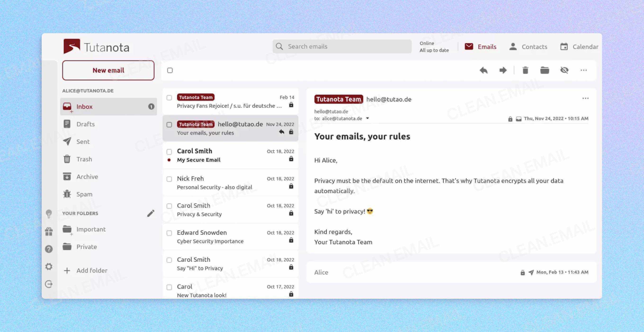Open the three-dot menu in the toolbar
This screenshot has width=644, height=332.
583,70
